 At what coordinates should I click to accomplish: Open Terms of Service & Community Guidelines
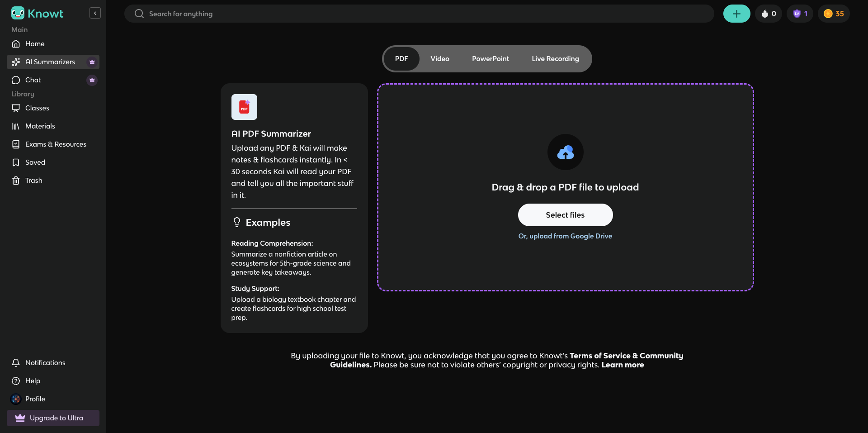click(626, 356)
